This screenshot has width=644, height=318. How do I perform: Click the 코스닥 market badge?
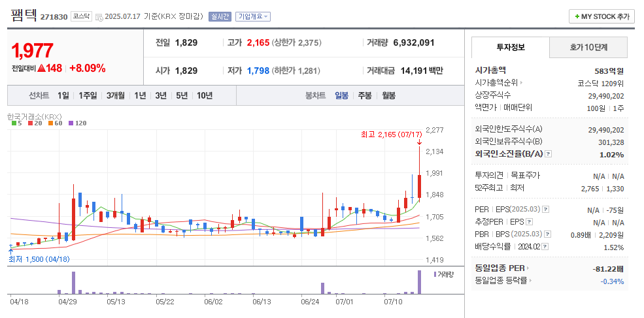click(x=81, y=17)
